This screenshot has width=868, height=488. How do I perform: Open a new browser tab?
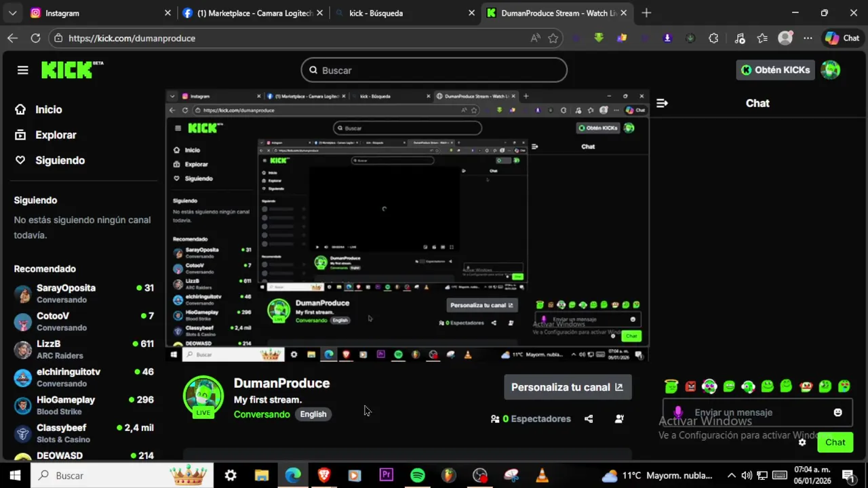click(646, 13)
